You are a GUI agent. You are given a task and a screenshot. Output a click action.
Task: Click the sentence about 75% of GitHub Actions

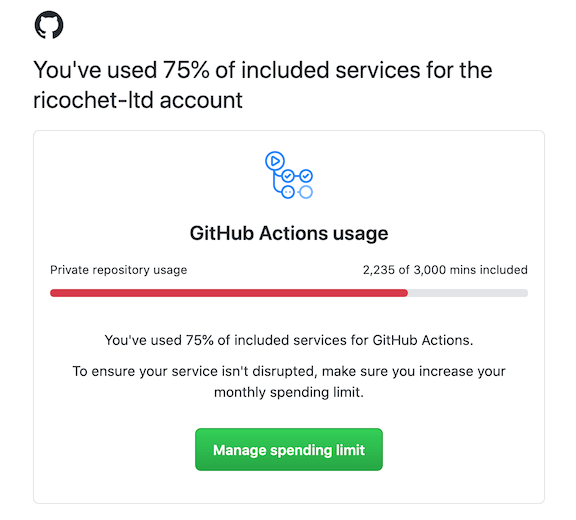coord(289,340)
